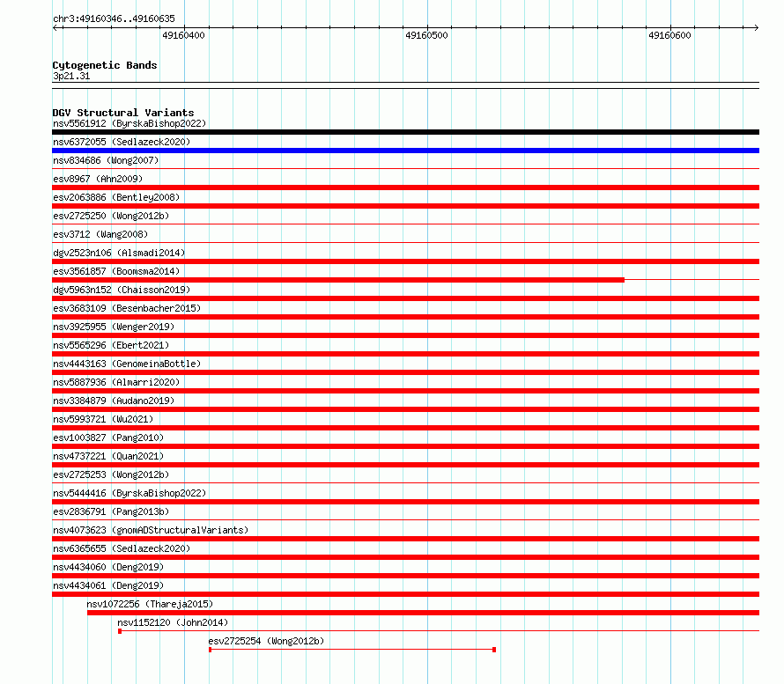Select the esv3561857 (Boomsma2014) feature bar
This screenshot has width=784, height=684.
[338, 280]
